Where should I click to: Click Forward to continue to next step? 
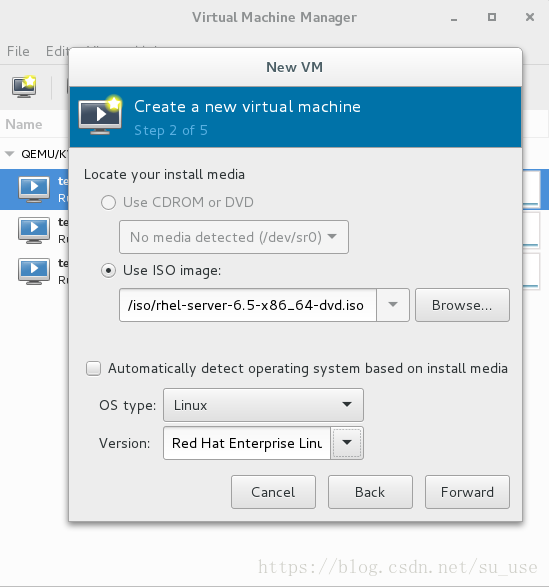coord(467,492)
